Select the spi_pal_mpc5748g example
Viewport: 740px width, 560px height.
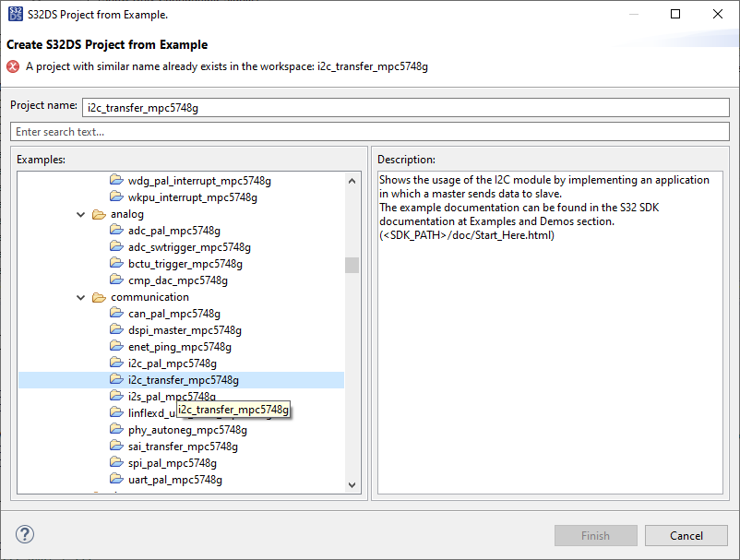(173, 463)
